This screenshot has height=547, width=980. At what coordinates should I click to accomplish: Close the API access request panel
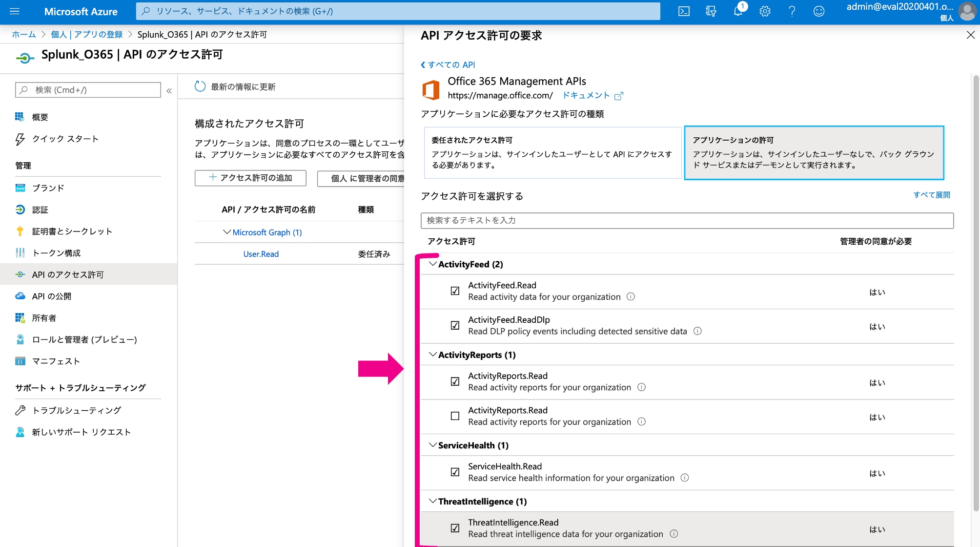click(970, 35)
